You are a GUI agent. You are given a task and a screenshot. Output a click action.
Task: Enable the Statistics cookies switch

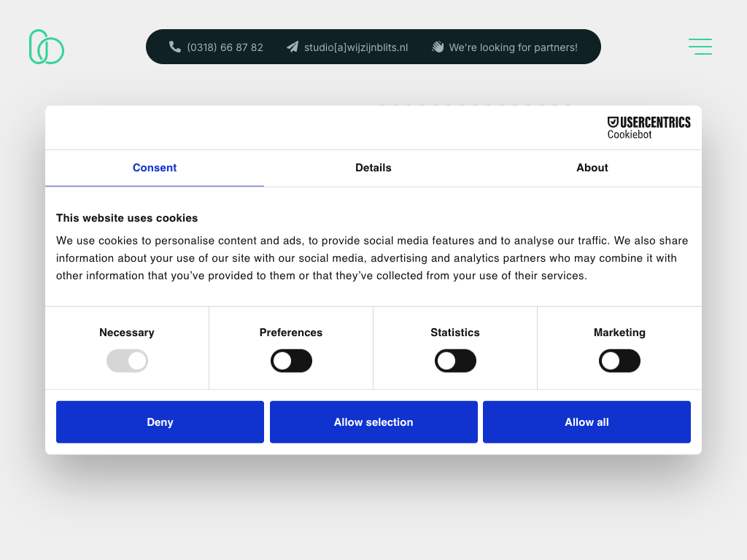pos(455,361)
